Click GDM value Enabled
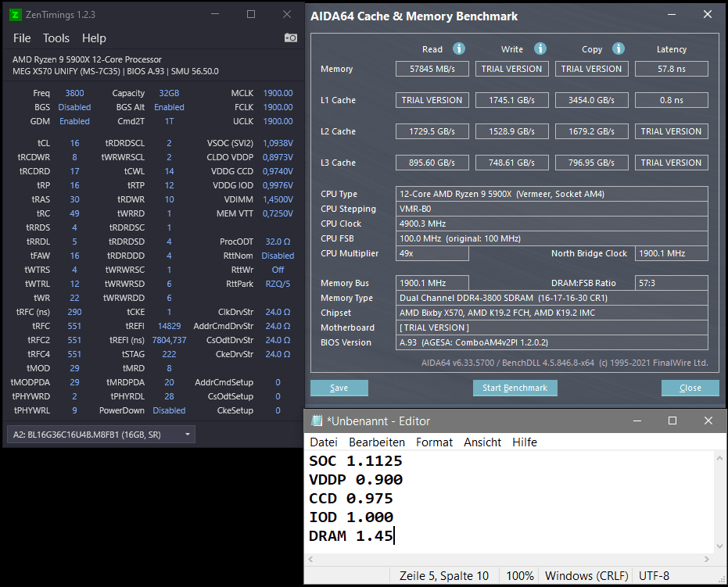The image size is (728, 587). click(74, 122)
